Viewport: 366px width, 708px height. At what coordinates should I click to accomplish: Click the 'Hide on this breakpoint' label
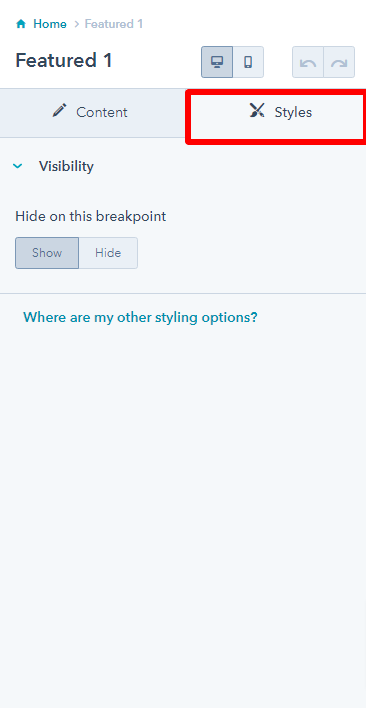coord(91,217)
